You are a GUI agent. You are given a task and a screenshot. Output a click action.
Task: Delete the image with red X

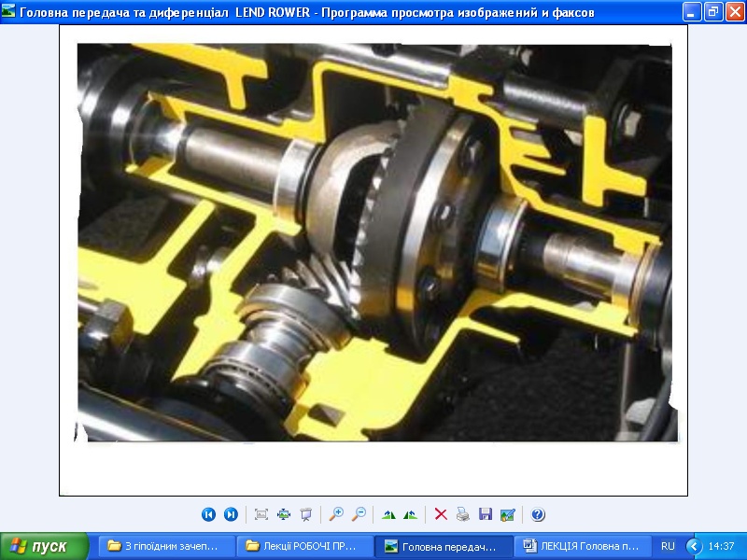point(441,514)
